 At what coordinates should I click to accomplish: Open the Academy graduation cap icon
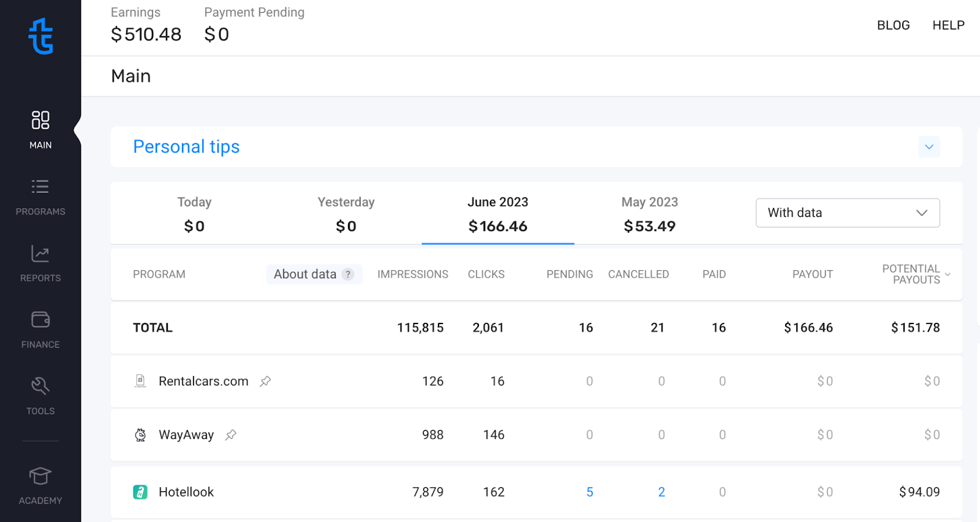pos(40,476)
